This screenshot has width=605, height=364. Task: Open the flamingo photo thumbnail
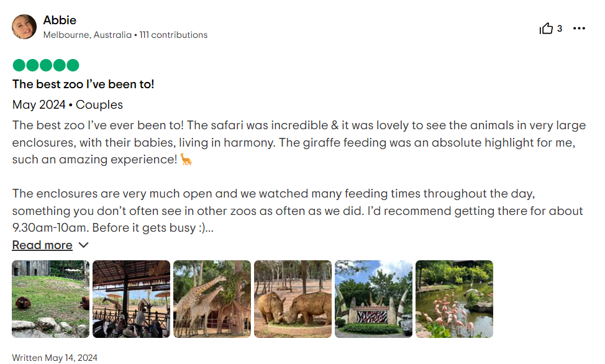coord(454,299)
